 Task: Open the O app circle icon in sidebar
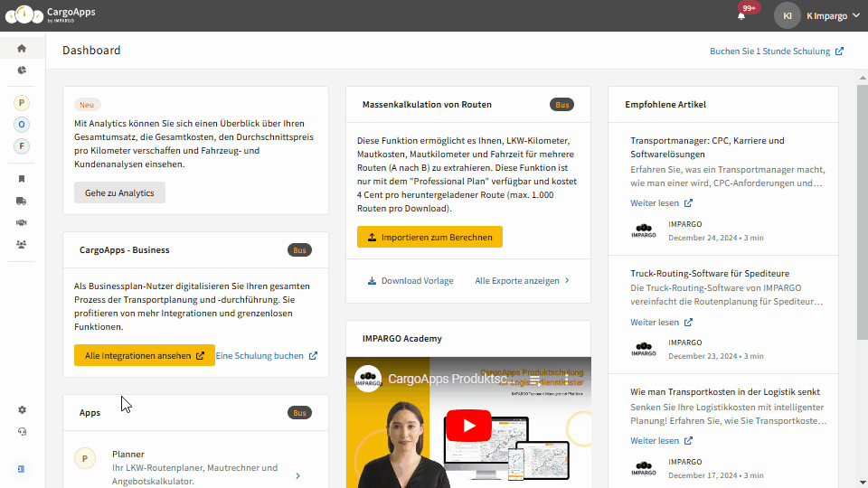22,125
